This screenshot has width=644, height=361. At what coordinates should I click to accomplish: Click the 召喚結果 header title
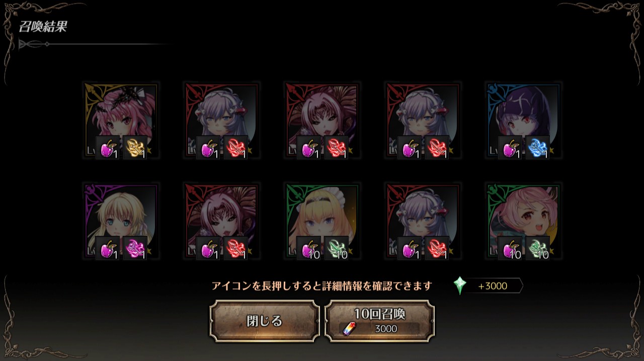click(x=43, y=27)
